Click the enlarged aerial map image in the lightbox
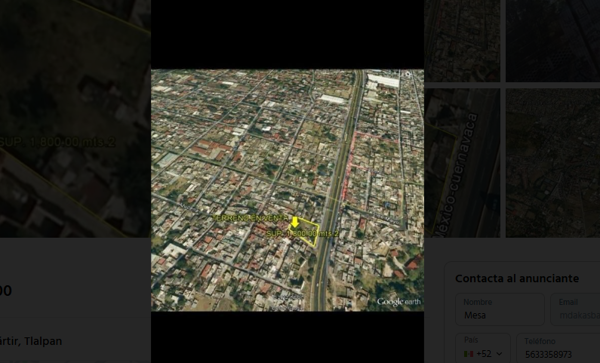The image size is (600, 363). (287, 190)
